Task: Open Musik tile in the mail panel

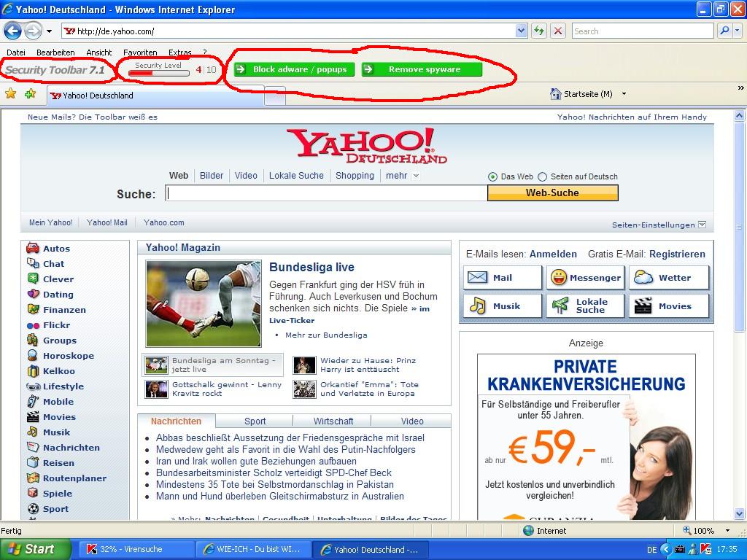Action: (502, 306)
